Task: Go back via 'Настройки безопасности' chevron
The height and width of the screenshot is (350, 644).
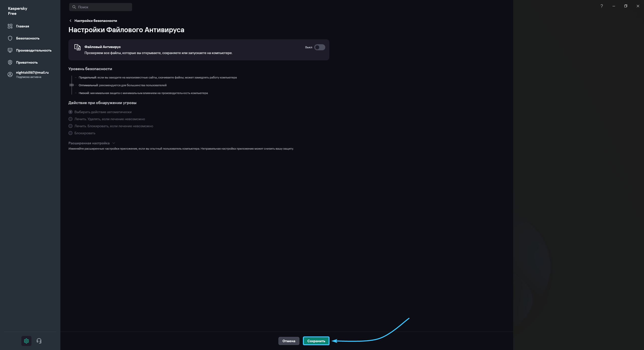Action: click(x=70, y=21)
